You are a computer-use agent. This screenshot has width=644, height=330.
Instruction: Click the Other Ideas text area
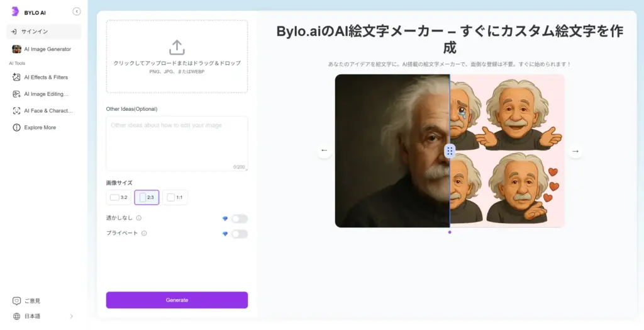click(x=177, y=144)
